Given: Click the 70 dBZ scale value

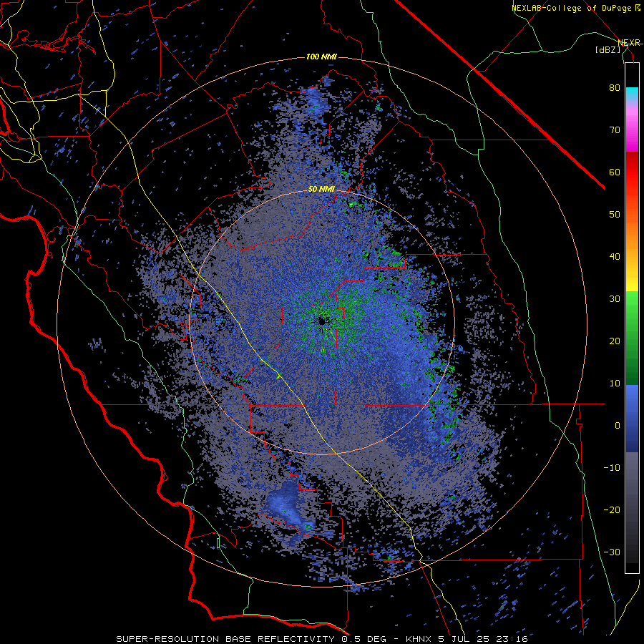Looking at the screenshot, I should pyautogui.click(x=615, y=130).
